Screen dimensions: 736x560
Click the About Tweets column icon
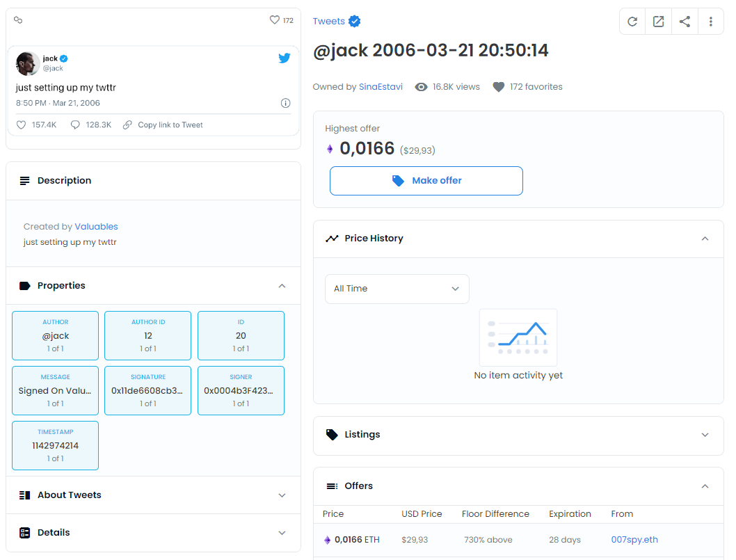25,495
